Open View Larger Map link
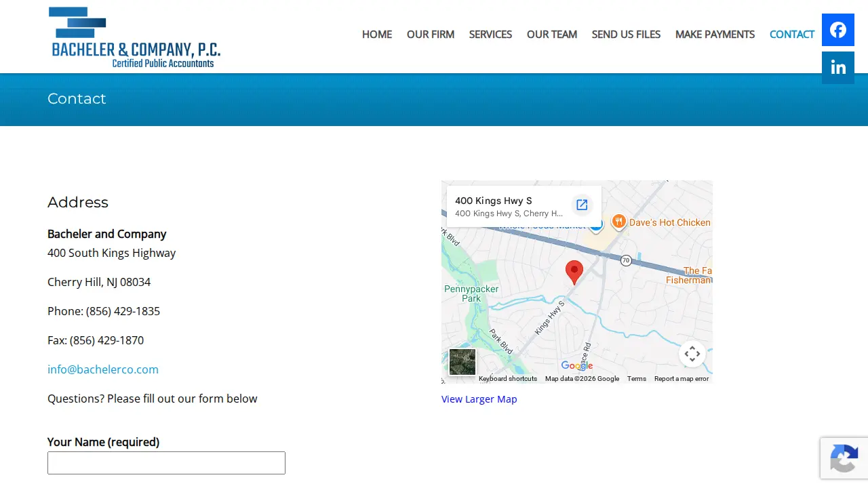The image size is (868, 488). click(479, 399)
